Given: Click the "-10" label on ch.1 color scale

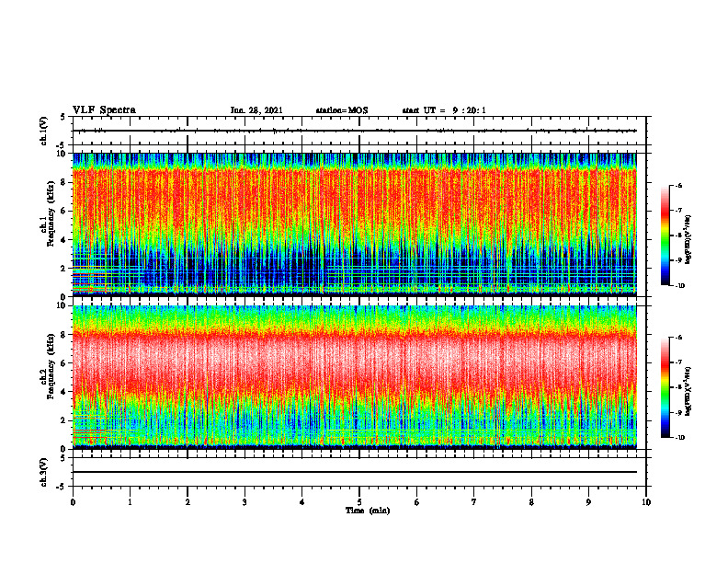Looking at the screenshot, I should click(x=680, y=285).
